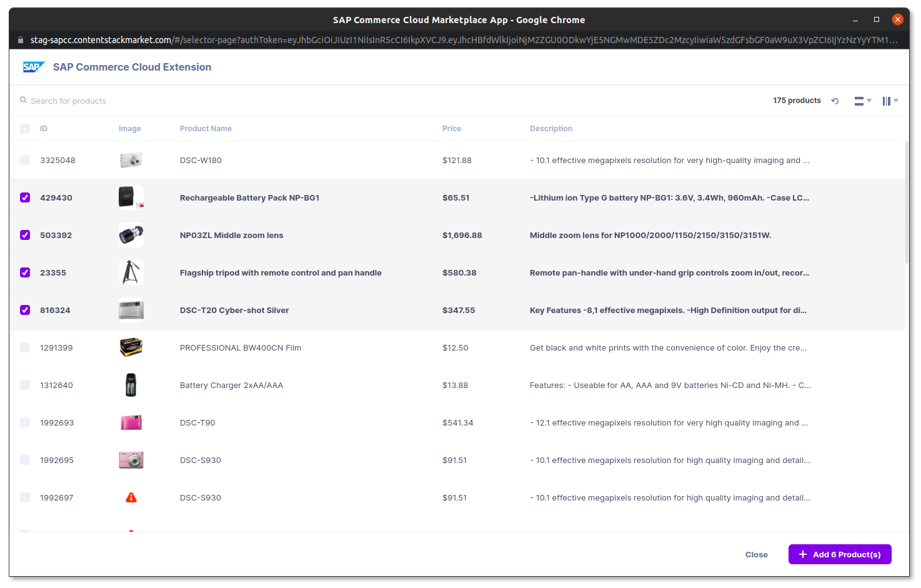Image resolution: width=921 pixels, height=588 pixels.
Task: Click price $121.88
Action: tap(457, 161)
